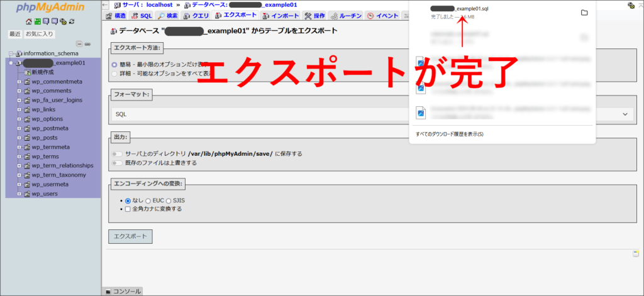The height and width of the screenshot is (296, 644).
Task: Click the chain link-with-main-panel icon
Action: coord(87,44)
